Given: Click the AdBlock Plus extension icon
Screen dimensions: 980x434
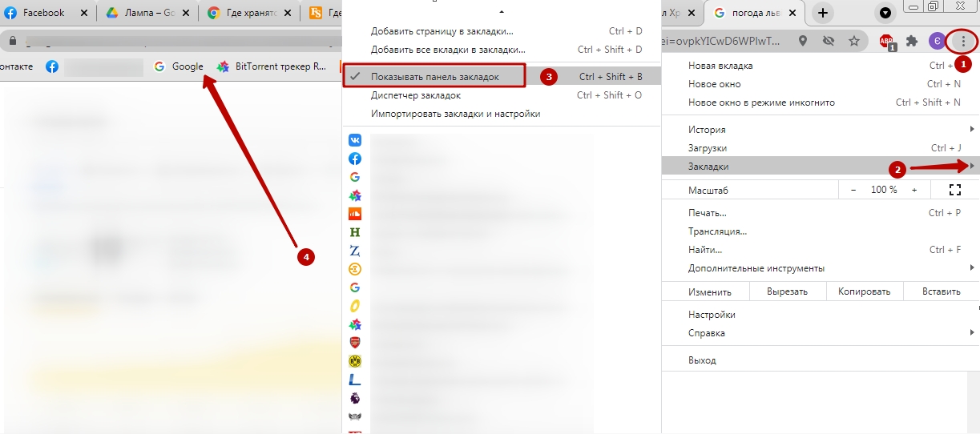Looking at the screenshot, I should 886,41.
